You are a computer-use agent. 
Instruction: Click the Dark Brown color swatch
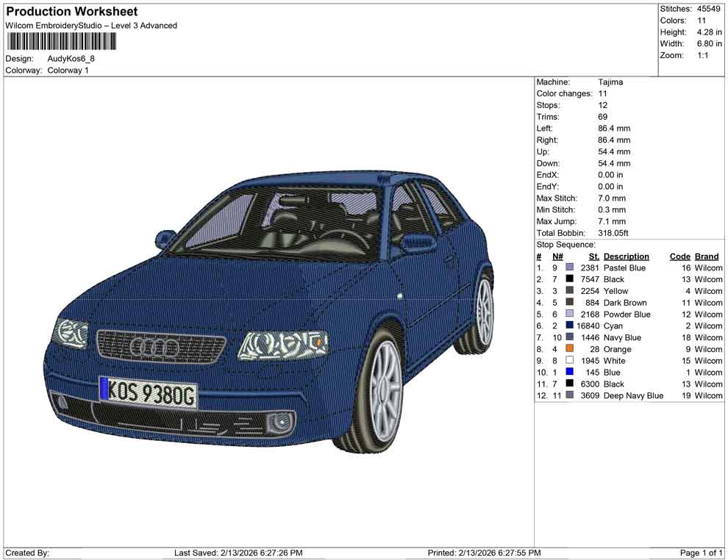point(569,302)
